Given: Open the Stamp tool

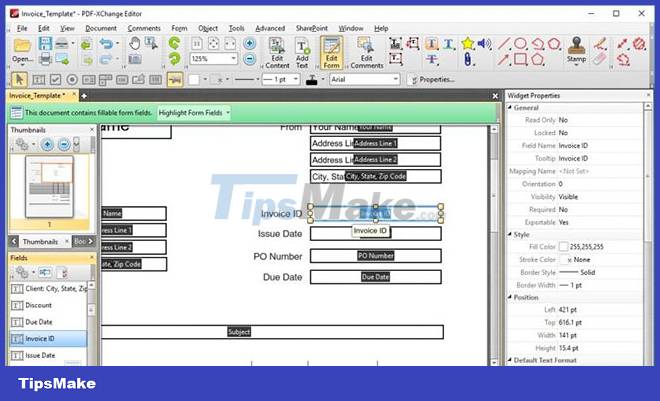Looking at the screenshot, I should (x=576, y=50).
